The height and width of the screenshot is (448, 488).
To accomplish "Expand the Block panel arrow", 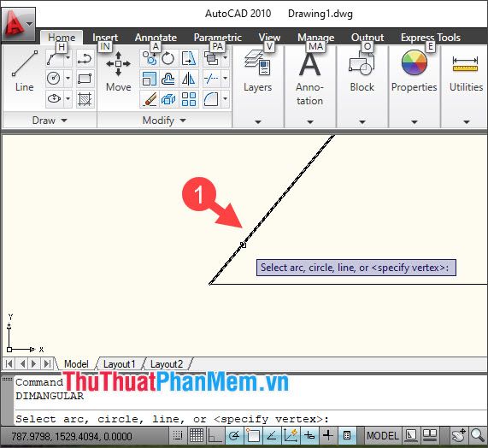I will 362,122.
